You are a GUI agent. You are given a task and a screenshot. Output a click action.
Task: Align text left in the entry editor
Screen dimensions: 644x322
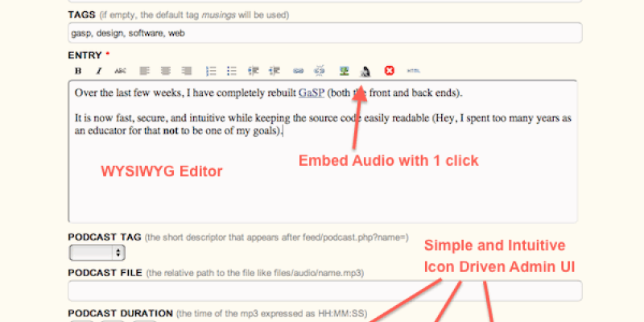(145, 71)
